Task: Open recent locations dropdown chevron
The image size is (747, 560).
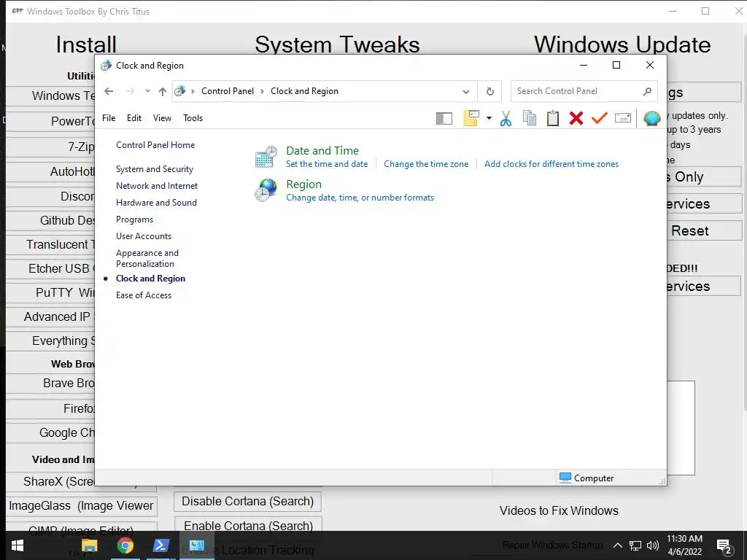Action: 147,91
